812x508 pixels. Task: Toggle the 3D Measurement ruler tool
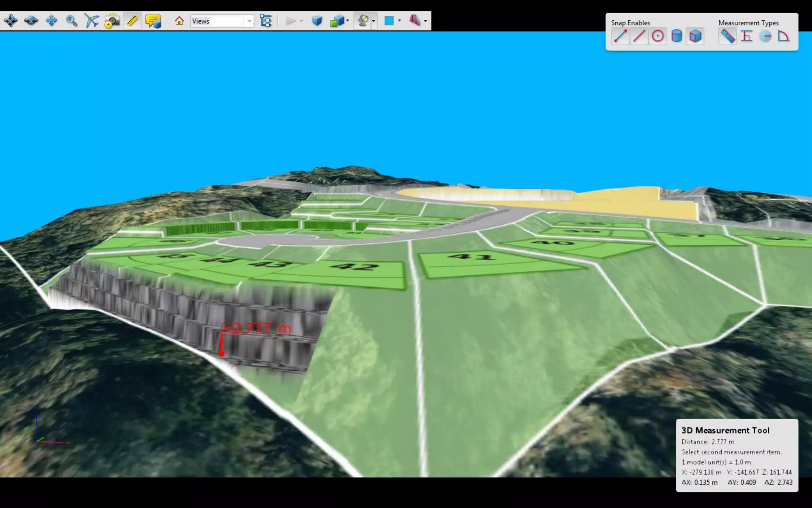[132, 21]
